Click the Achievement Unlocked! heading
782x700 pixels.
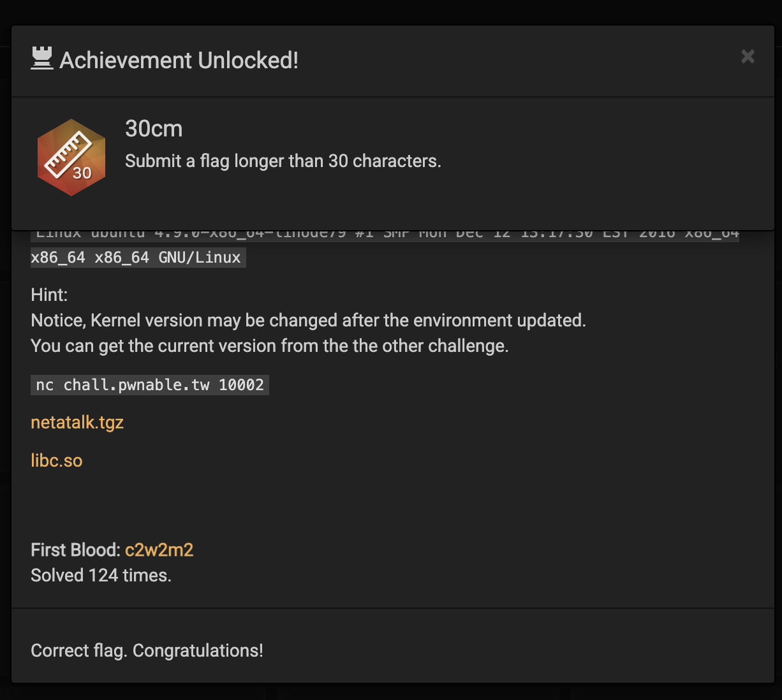pyautogui.click(x=179, y=60)
